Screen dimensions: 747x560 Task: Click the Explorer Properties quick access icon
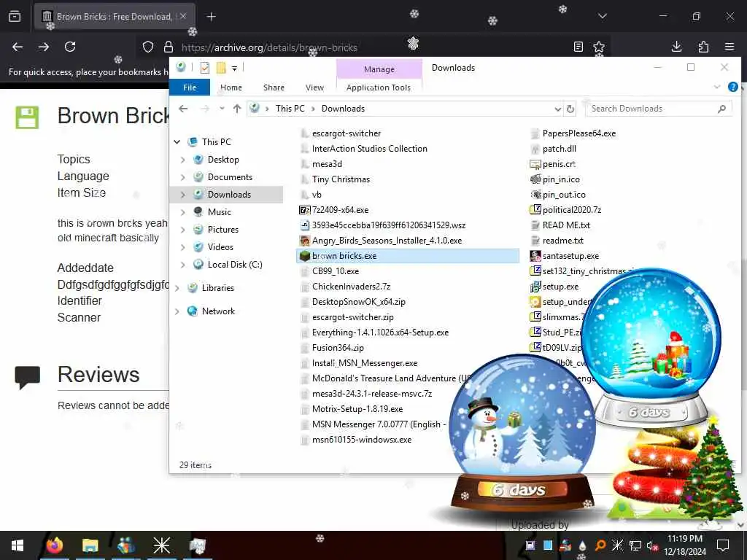(x=205, y=68)
